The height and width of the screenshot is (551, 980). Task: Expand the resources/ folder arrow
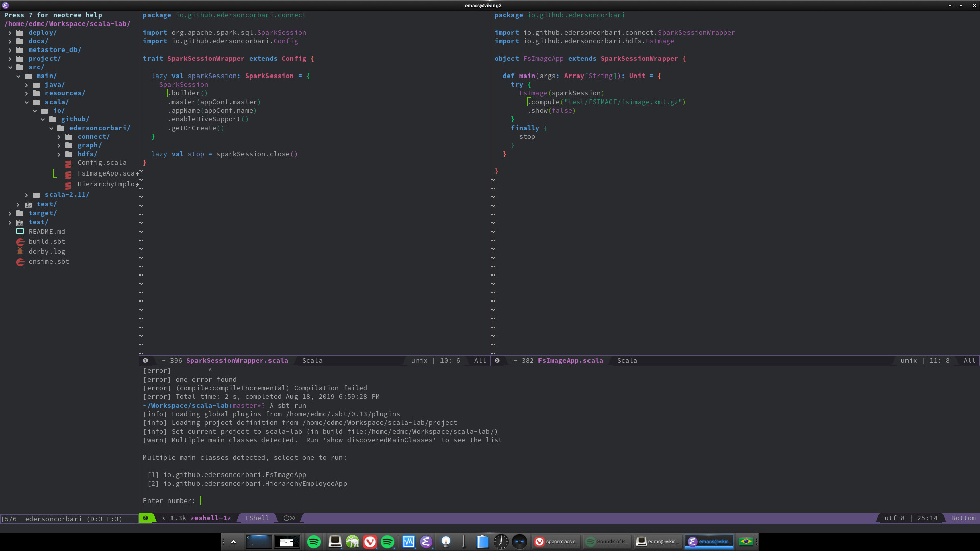click(x=27, y=93)
